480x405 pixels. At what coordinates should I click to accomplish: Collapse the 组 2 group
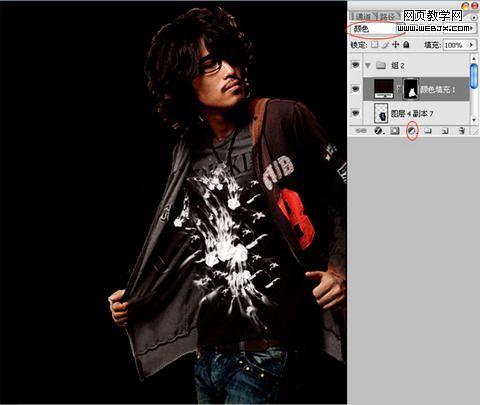tap(368, 65)
